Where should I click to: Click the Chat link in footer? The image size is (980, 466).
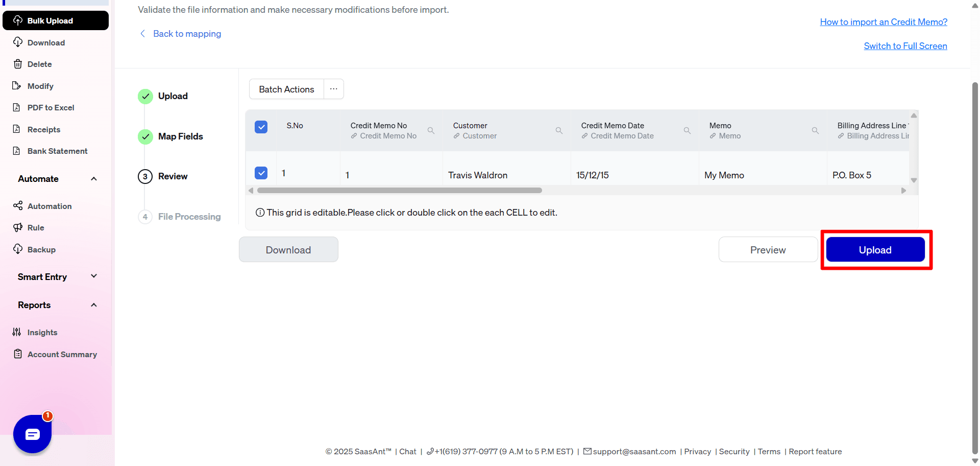pos(407,452)
